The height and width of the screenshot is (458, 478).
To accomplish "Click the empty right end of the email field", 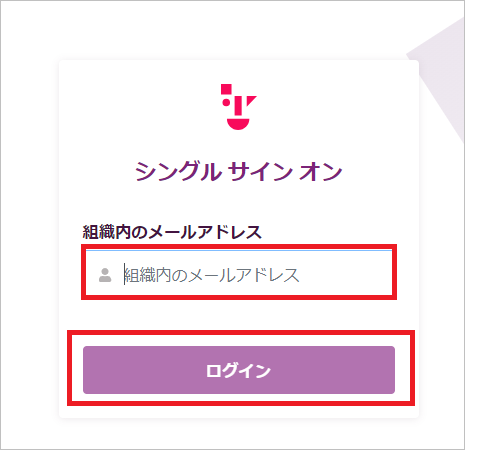I will coord(347,275).
